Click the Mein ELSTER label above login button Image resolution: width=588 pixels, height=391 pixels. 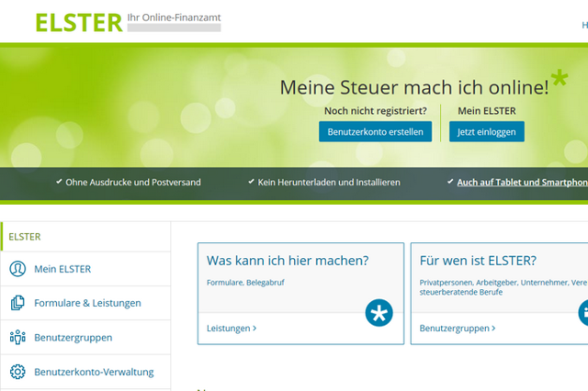pos(487,111)
